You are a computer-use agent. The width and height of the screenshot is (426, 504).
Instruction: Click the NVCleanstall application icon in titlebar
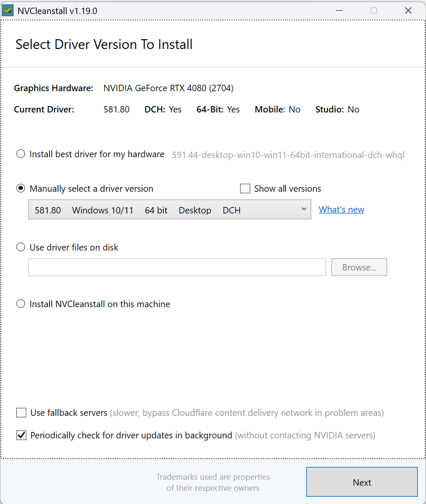pyautogui.click(x=7, y=9)
